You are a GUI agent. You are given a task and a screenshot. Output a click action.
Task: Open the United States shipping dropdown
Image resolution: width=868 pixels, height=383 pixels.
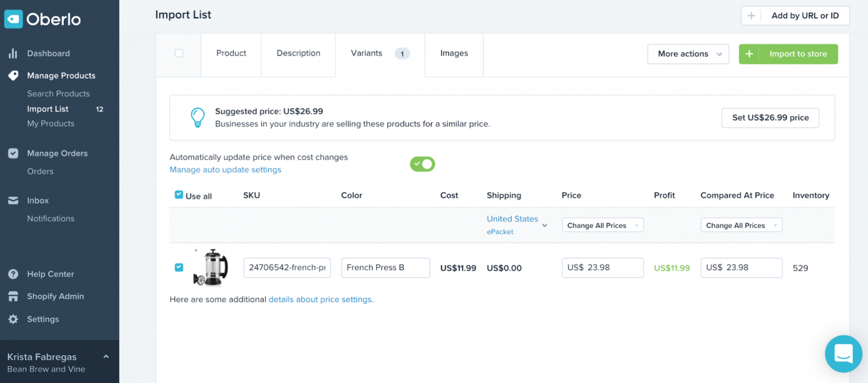click(x=517, y=224)
